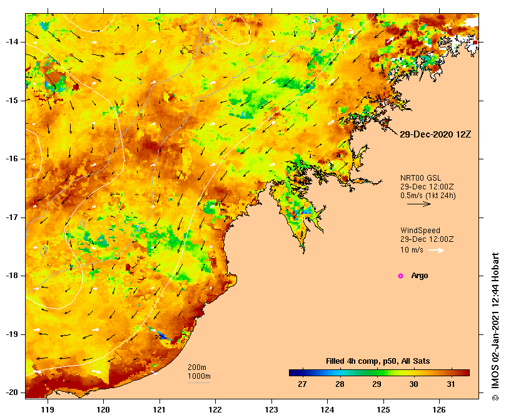This screenshot has width=506, height=420.
Task: Click the '10 m/s' wind scale text
Action: tap(412, 250)
